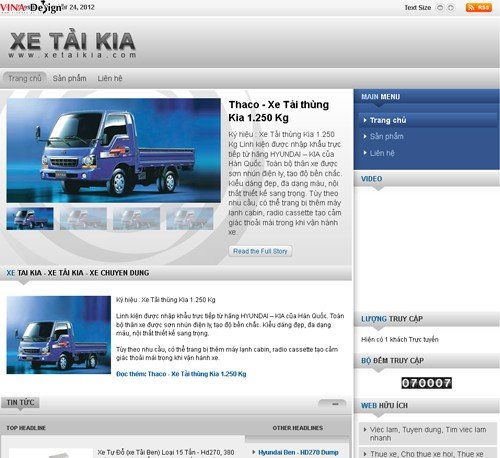Select the second truck slideshow thumbnail
This screenshot has width=500, height=458.
(83, 219)
